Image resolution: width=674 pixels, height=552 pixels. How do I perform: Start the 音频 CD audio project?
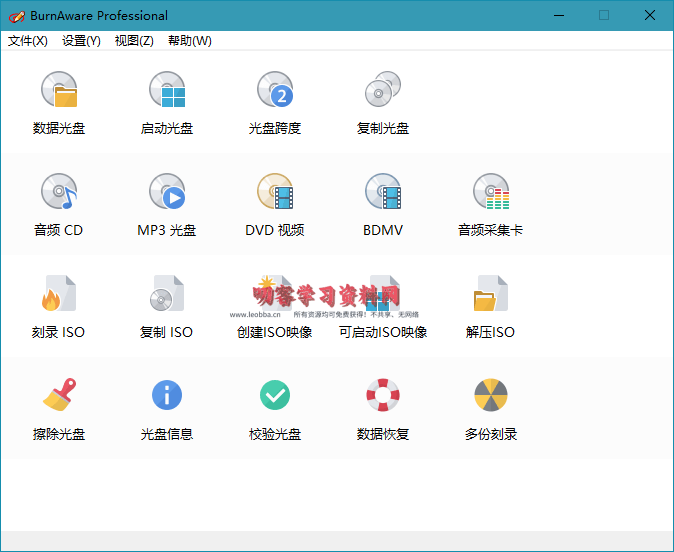click(x=59, y=192)
